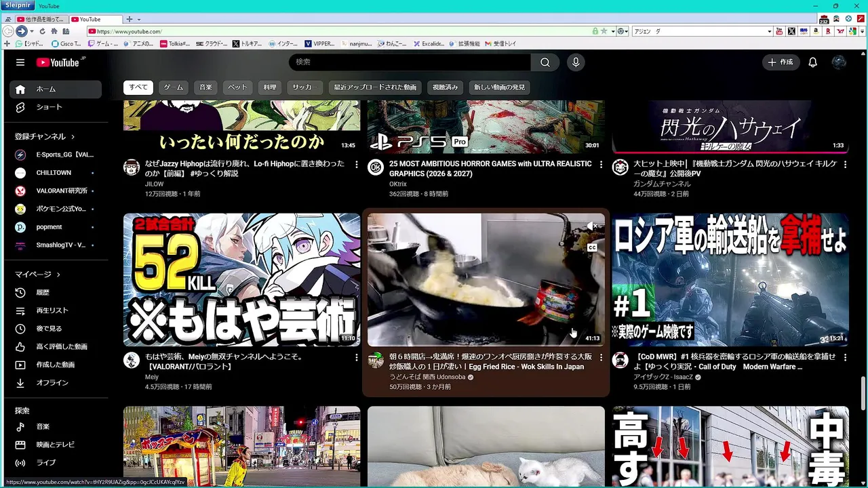Open the ロシア軍の輸送船 CoD thumbnail

tap(730, 280)
